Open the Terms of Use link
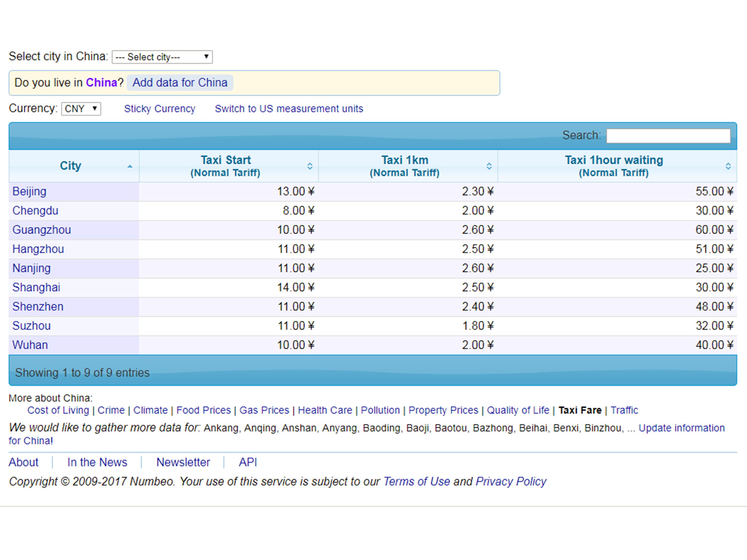Viewport: 747px width, 560px height. (x=416, y=481)
